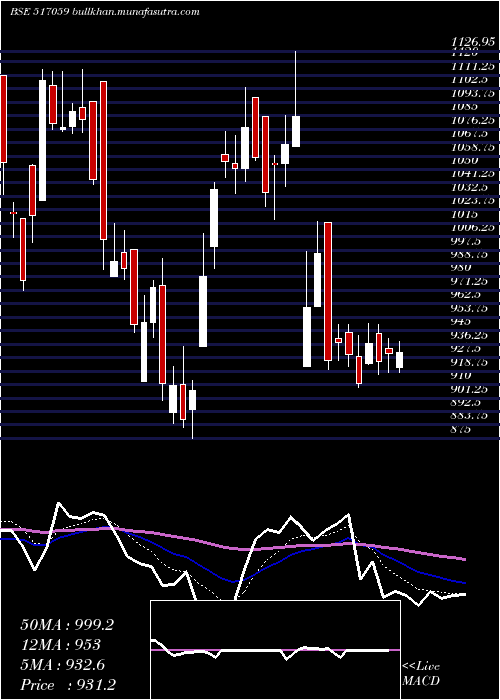Select the 875 bottom price label
The width and height of the screenshot is (500, 700).
pyautogui.click(x=461, y=429)
